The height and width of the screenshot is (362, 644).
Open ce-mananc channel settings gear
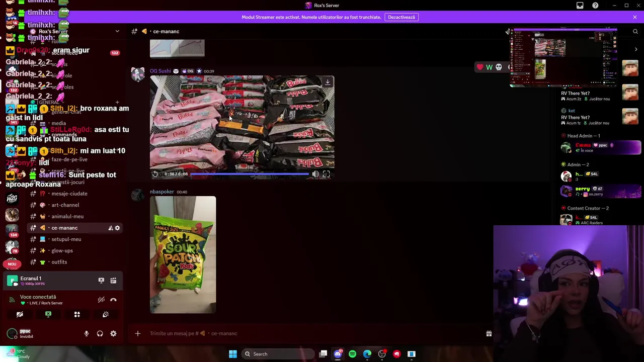coord(117,228)
